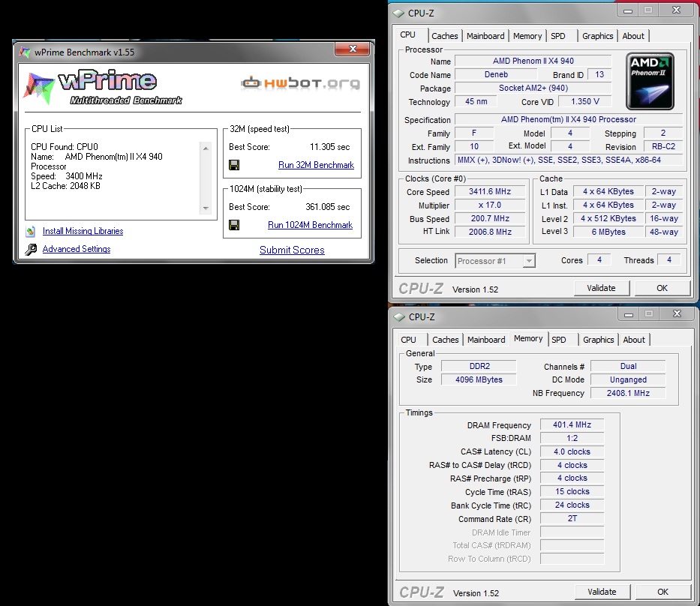Minimize the lower CPU-Z window

pos(629,314)
